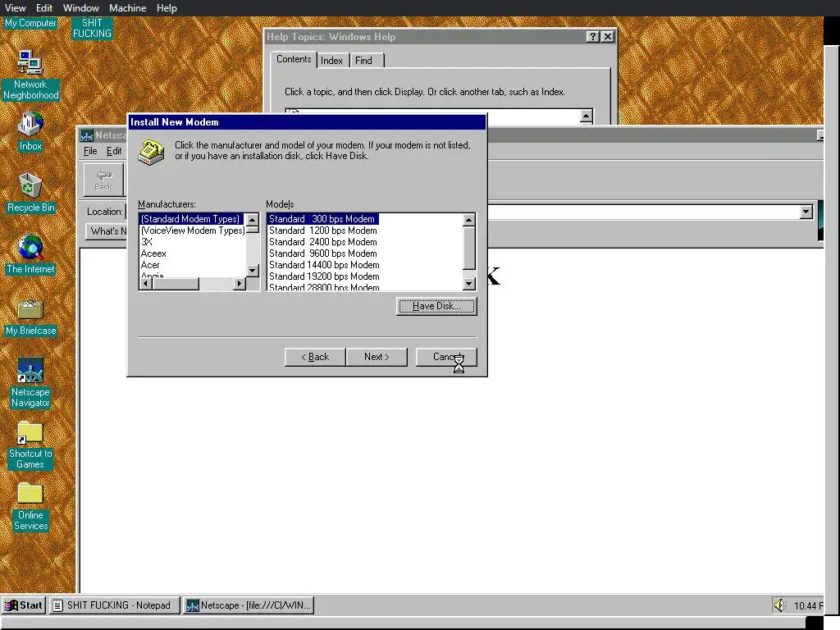840x630 pixels.
Task: Cancel the Install New Modem dialog
Action: pos(445,357)
